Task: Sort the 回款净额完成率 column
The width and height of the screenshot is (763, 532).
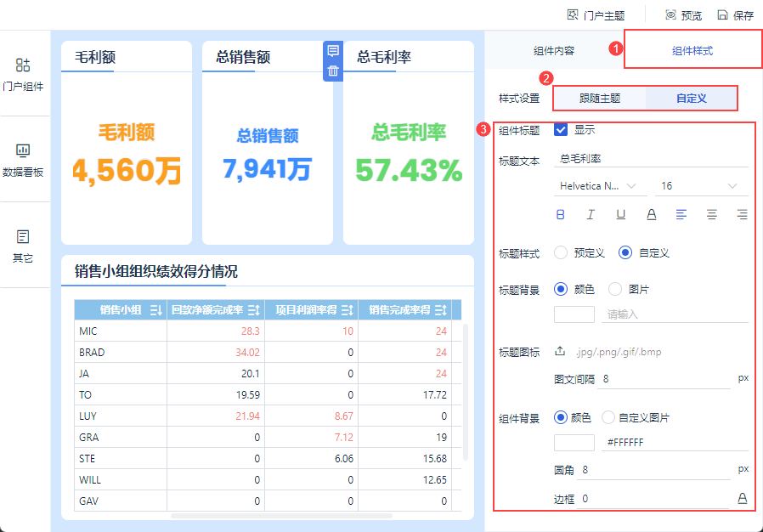Action: coord(253,310)
